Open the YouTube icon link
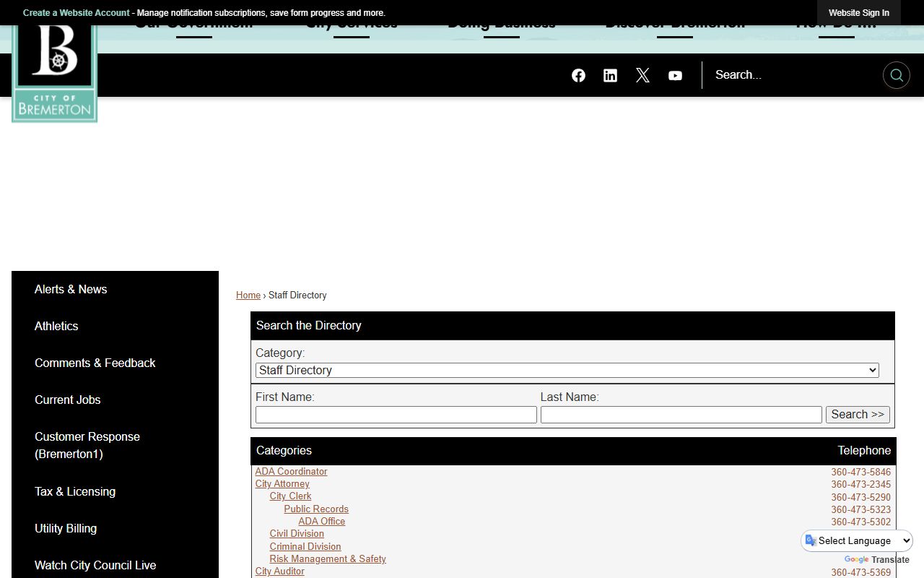 [x=675, y=75]
